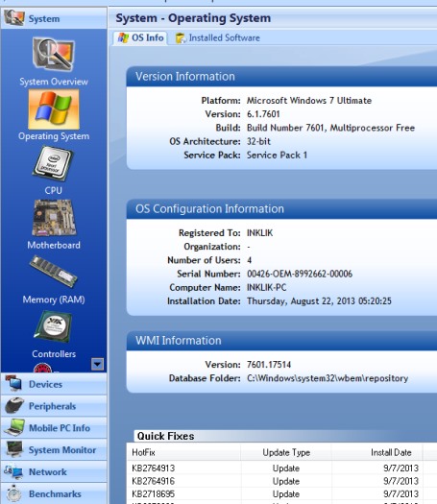Open the System Monitor section
Screen dimensions: 437x504
pos(54,449)
